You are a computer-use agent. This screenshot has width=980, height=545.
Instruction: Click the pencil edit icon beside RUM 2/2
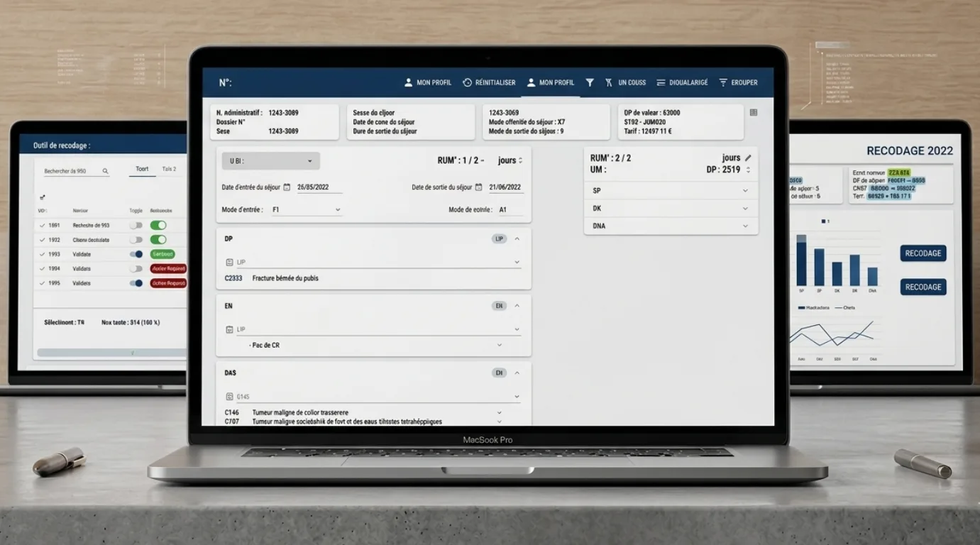[x=748, y=158]
